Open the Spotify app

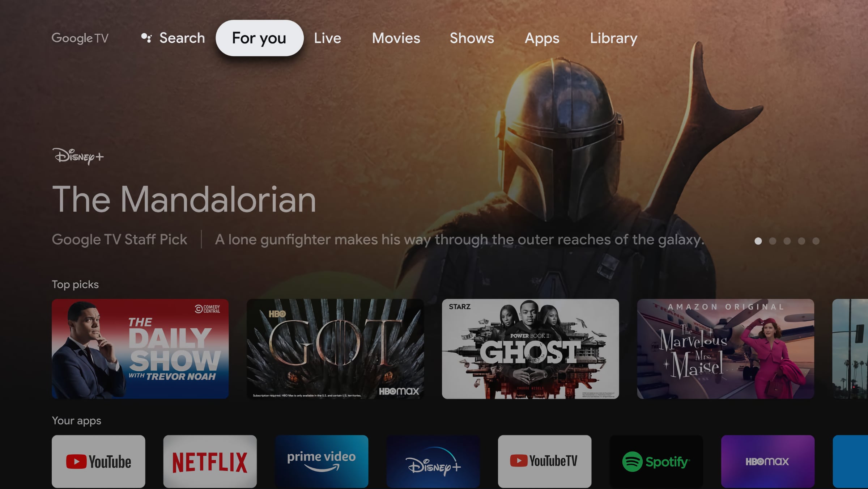(x=656, y=461)
